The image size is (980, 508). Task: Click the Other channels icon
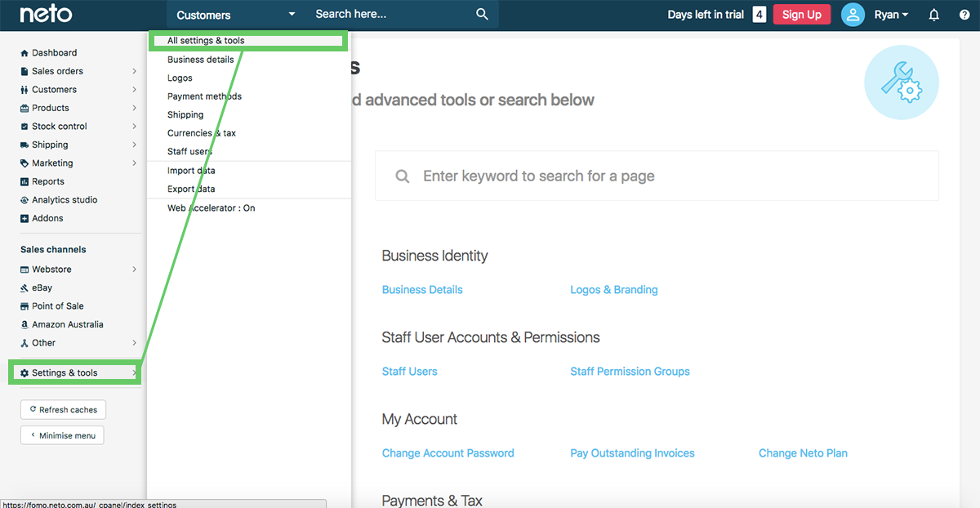click(24, 343)
